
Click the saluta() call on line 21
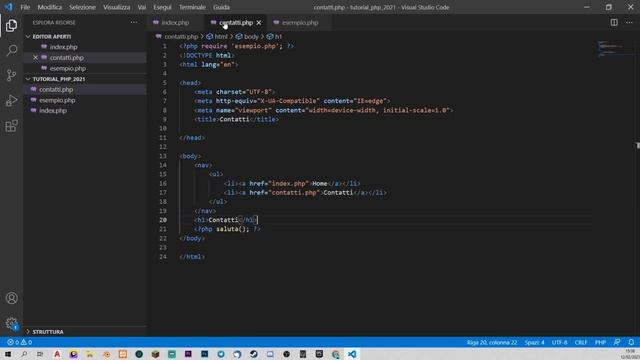232,229
